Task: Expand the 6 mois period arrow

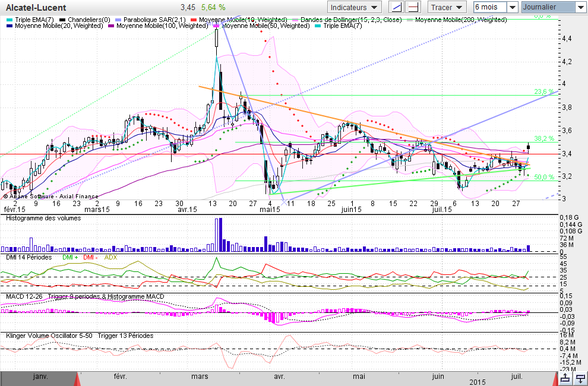Action: 513,7
